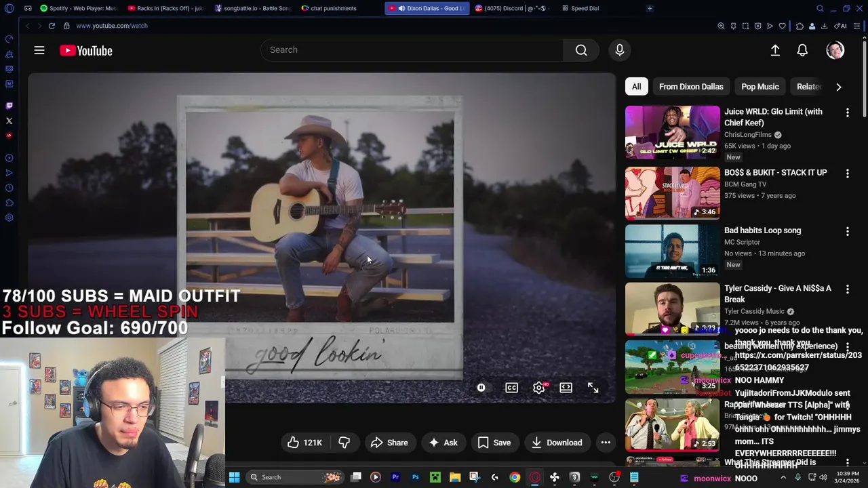The height and width of the screenshot is (488, 868).
Task: Open the Opera taskbar icon
Action: click(534, 477)
